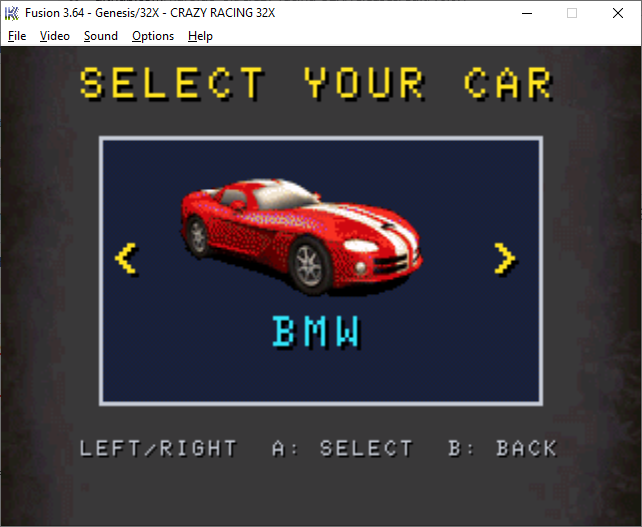Click the red sports car image

(302, 236)
